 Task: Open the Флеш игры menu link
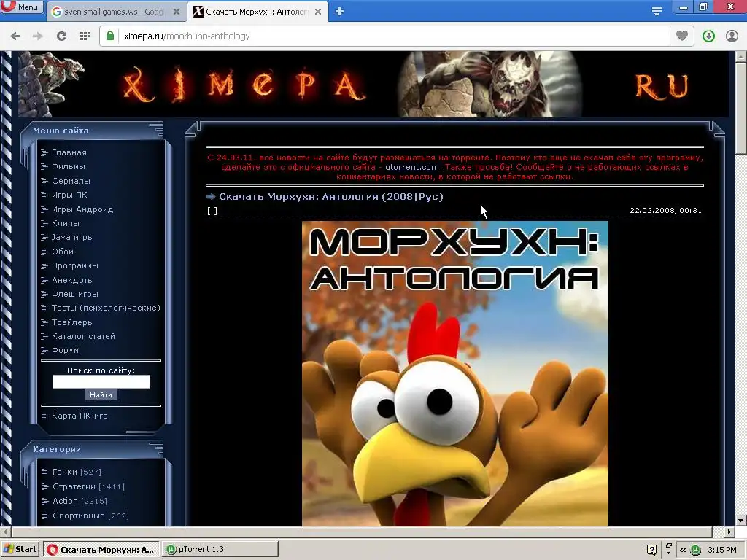tap(75, 294)
